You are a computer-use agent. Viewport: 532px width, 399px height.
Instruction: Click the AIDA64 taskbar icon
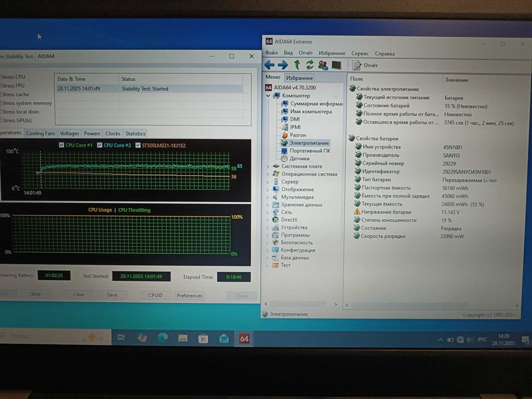point(244,338)
